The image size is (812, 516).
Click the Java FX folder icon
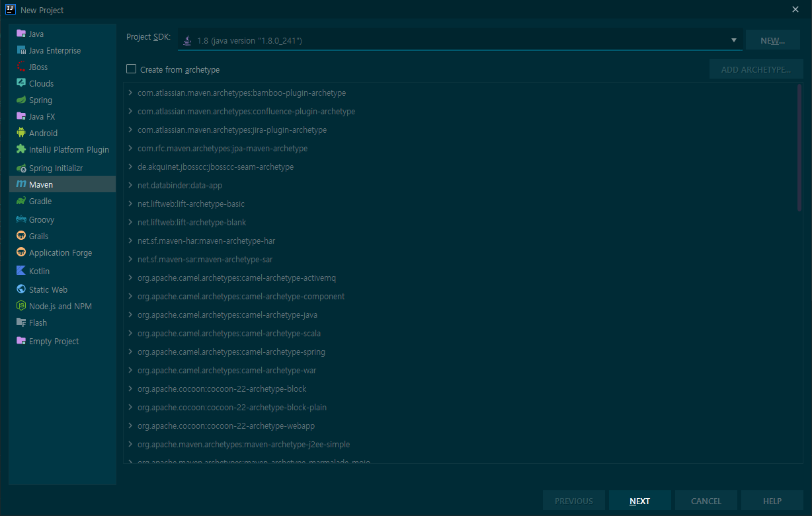pyautogui.click(x=21, y=116)
